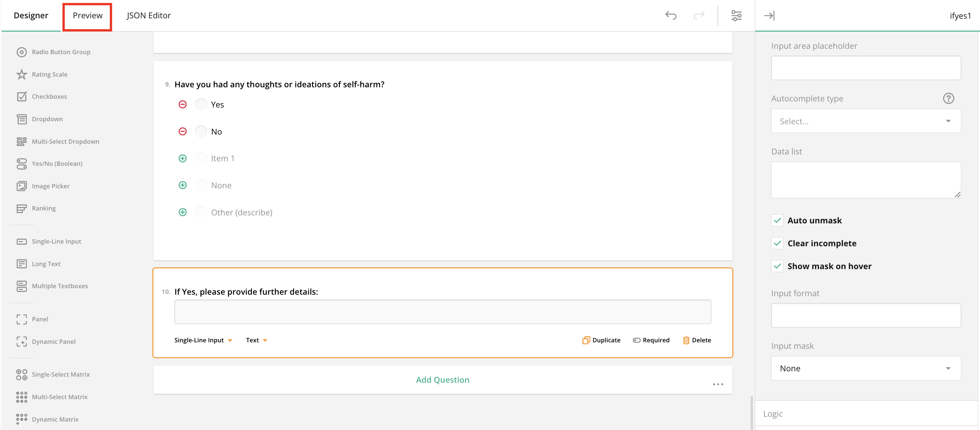The height and width of the screenshot is (430, 980).
Task: Open the Input mask None dropdown
Action: tap(866, 368)
